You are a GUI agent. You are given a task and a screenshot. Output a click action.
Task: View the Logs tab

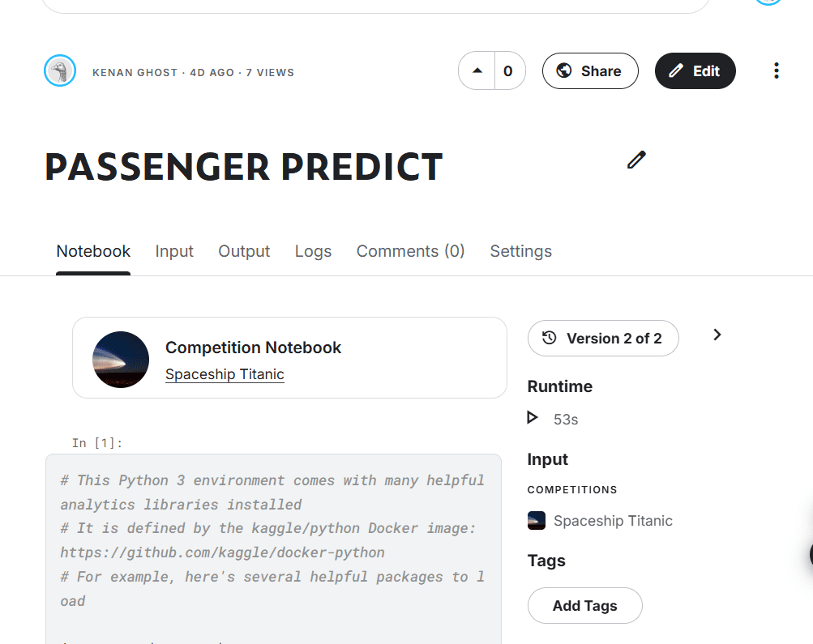(313, 251)
